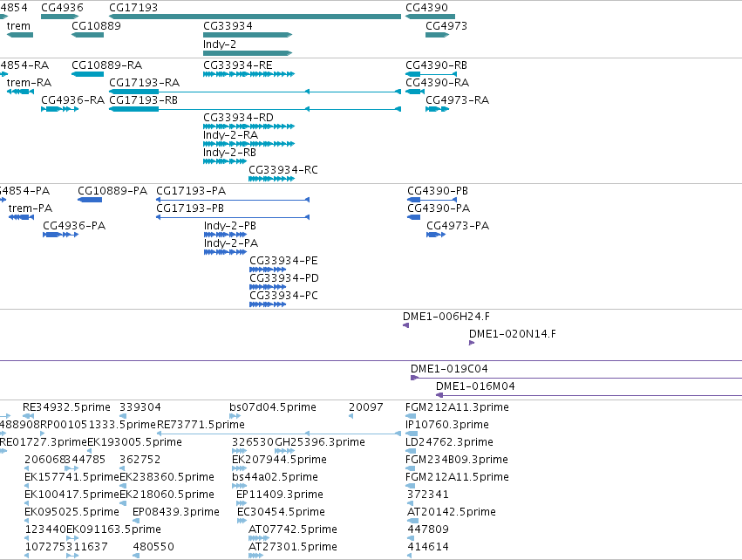Select protein Indy-2-PB
742x560 pixels.
point(225,235)
